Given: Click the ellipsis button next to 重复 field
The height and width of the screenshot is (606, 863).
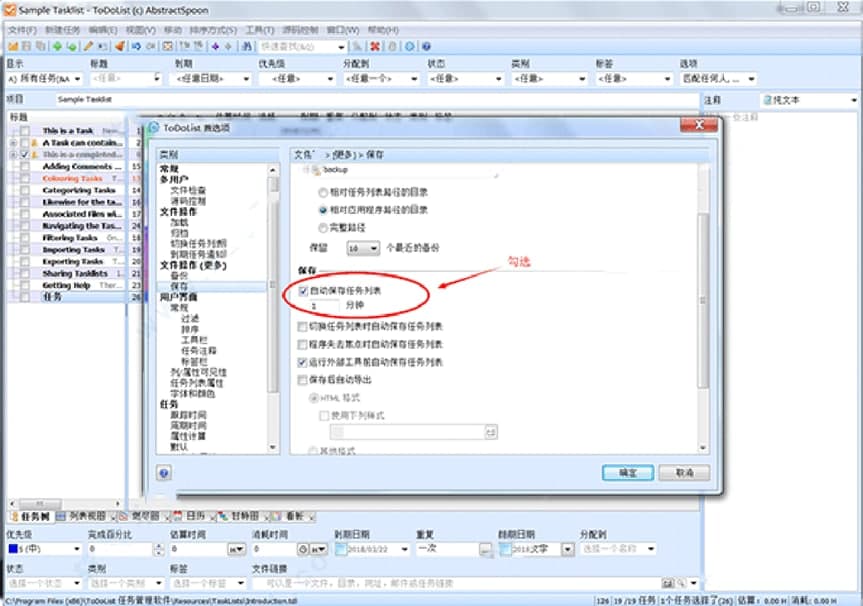Looking at the screenshot, I should point(485,549).
